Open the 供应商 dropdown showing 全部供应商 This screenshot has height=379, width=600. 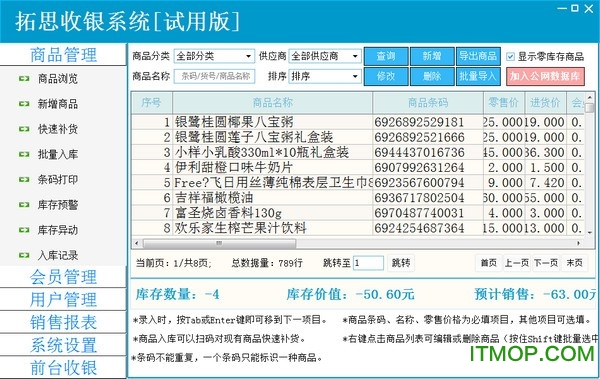[x=325, y=56]
